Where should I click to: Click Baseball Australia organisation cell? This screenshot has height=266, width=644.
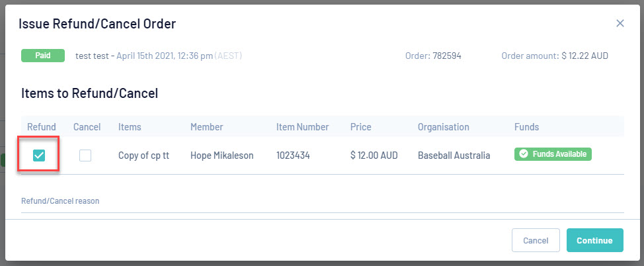[x=454, y=155]
